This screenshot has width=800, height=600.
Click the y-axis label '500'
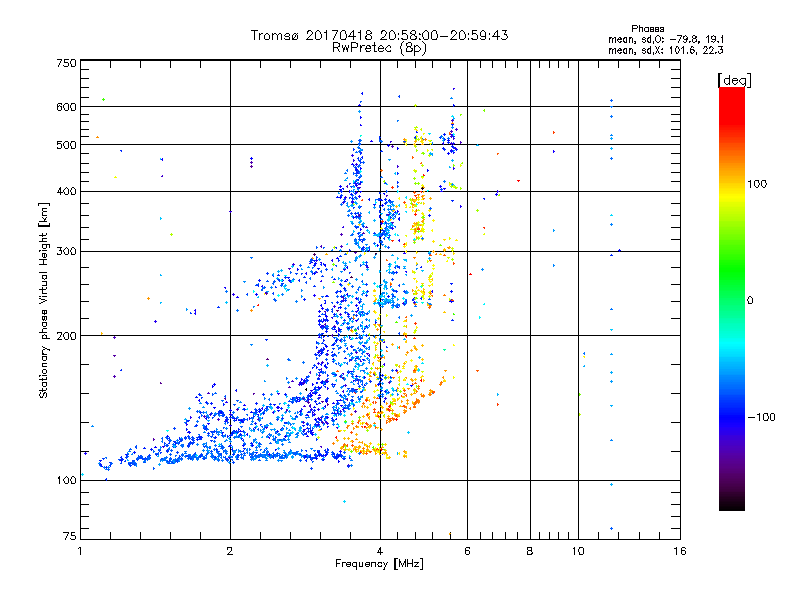click(x=67, y=145)
